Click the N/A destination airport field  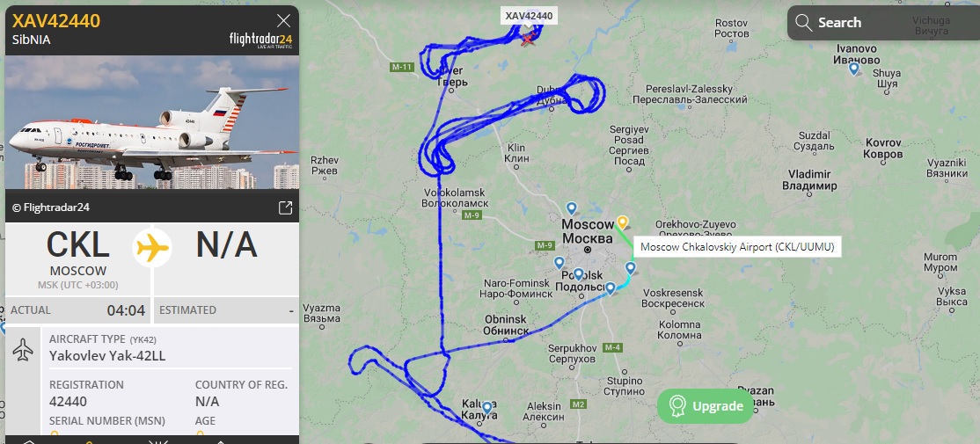pyautogui.click(x=226, y=258)
